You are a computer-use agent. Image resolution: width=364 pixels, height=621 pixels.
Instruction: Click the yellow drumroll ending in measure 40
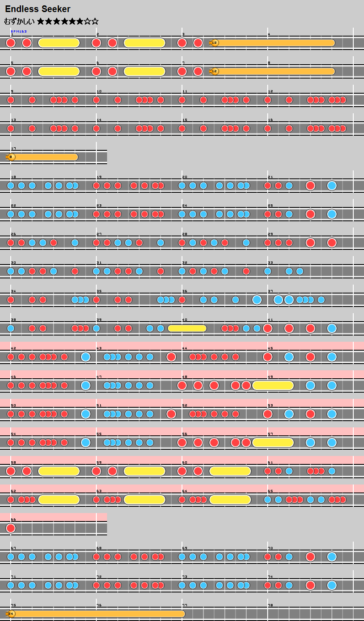tap(187, 328)
